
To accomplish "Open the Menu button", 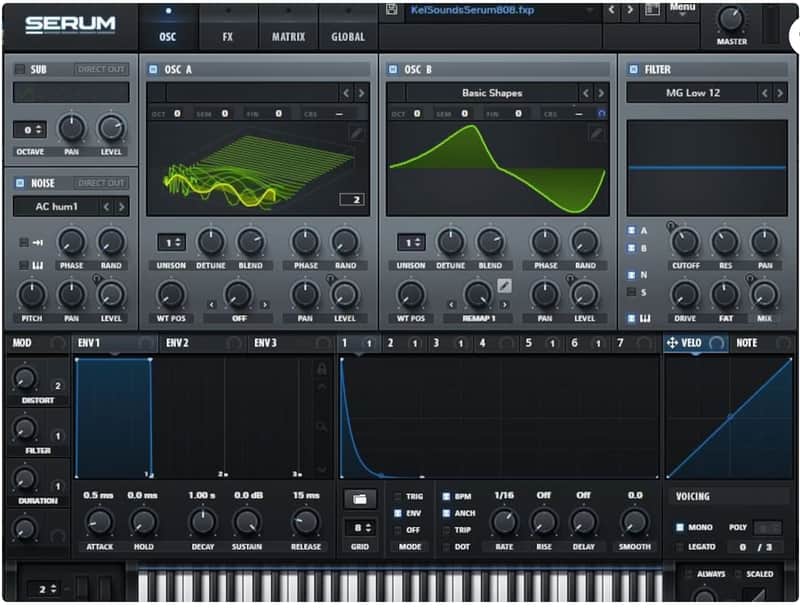I will (x=683, y=8).
